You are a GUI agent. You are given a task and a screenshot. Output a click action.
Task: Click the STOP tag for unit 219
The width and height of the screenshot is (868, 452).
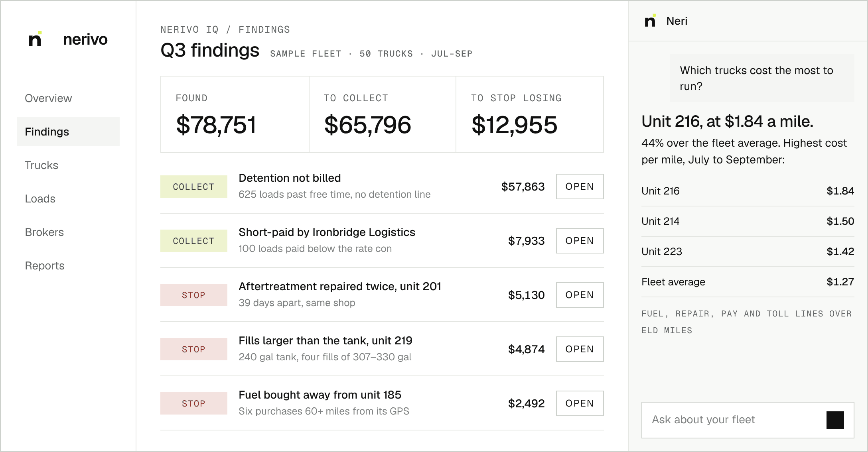(x=194, y=349)
